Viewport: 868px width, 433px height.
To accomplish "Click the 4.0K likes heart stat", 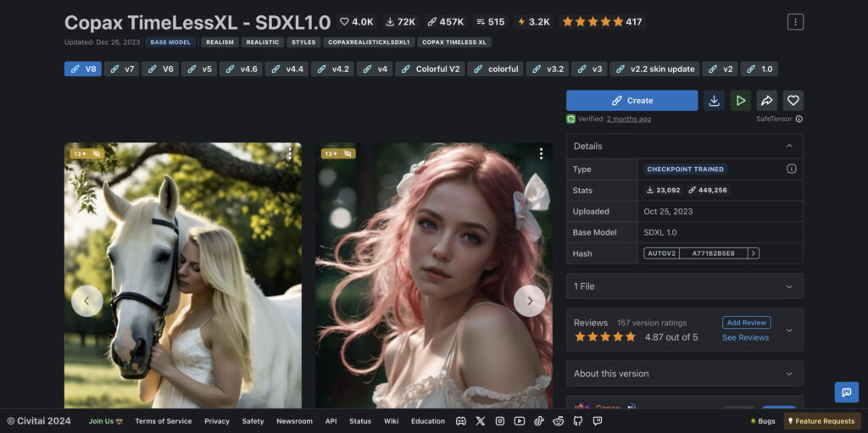I will point(357,22).
